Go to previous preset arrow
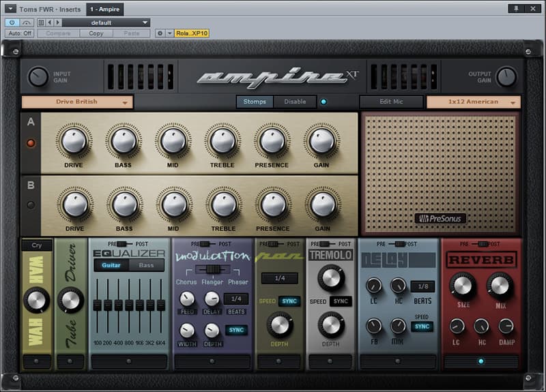Image resolution: width=546 pixels, height=392 pixels. (49, 22)
